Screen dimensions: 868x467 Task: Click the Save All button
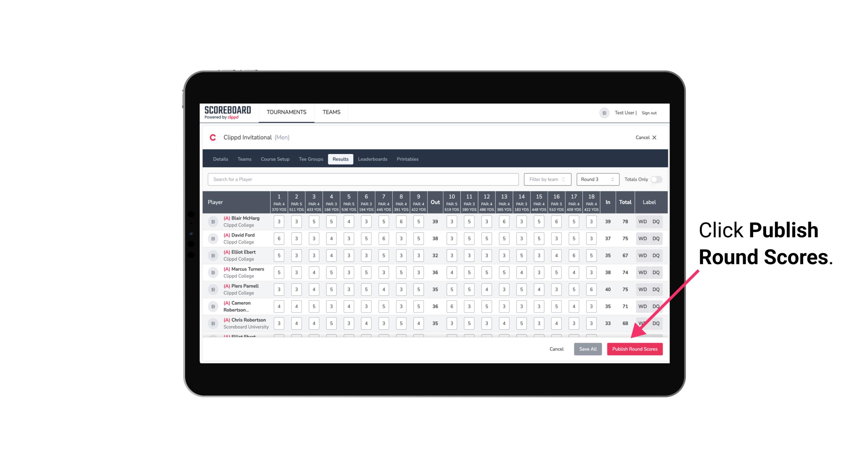[x=588, y=349]
